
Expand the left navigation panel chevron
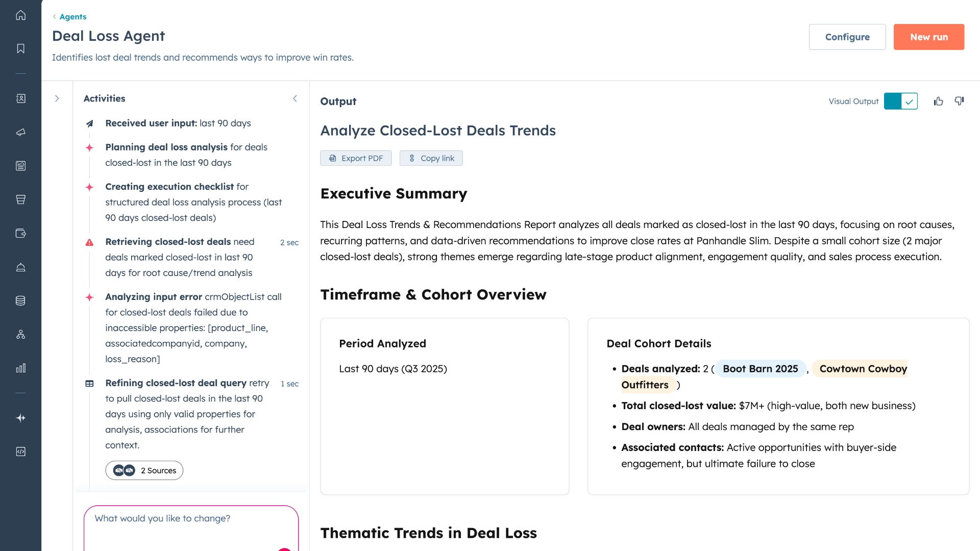click(x=57, y=98)
